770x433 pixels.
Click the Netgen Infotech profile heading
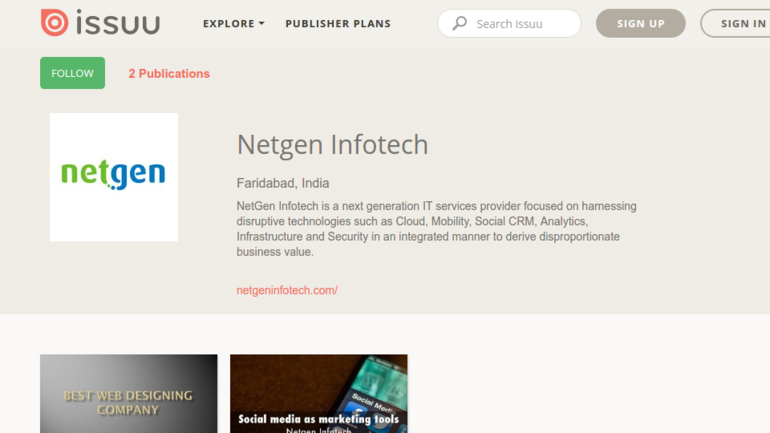click(332, 145)
